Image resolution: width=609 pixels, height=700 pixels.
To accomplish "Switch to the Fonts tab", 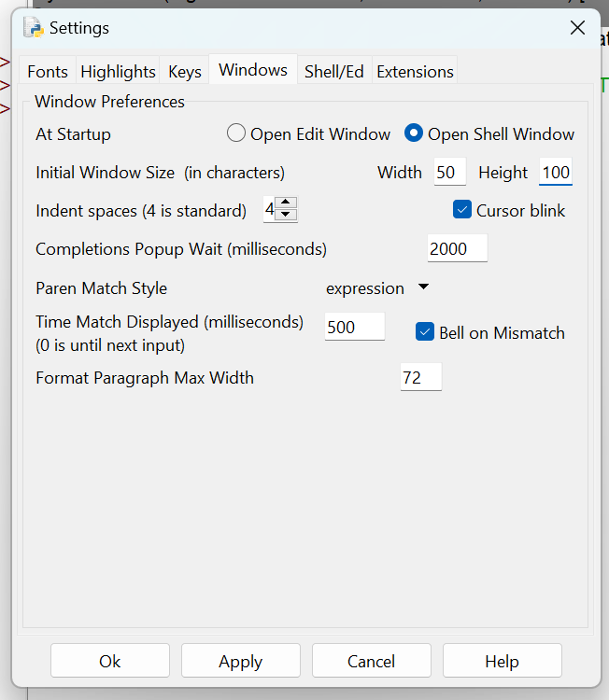I will 48,72.
